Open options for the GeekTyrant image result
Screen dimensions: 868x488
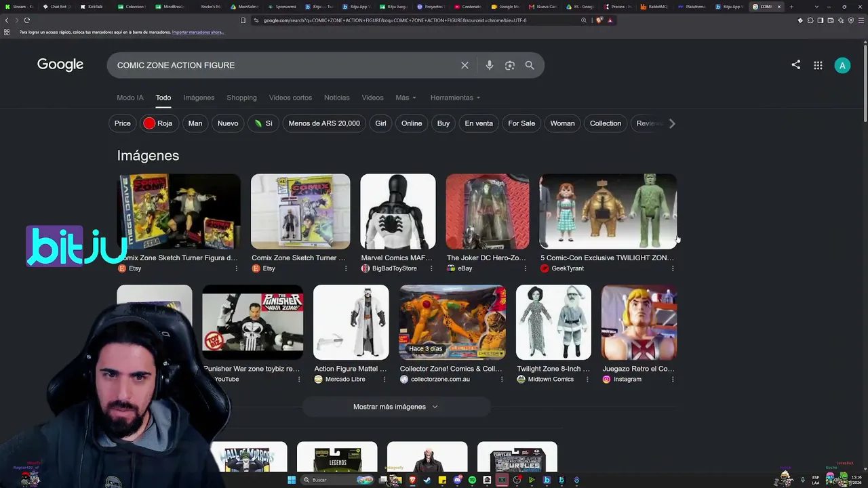(673, 268)
